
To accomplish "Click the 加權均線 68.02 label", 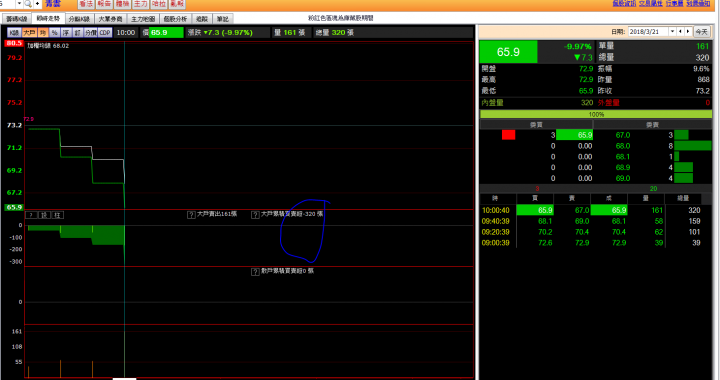I will [x=48, y=46].
